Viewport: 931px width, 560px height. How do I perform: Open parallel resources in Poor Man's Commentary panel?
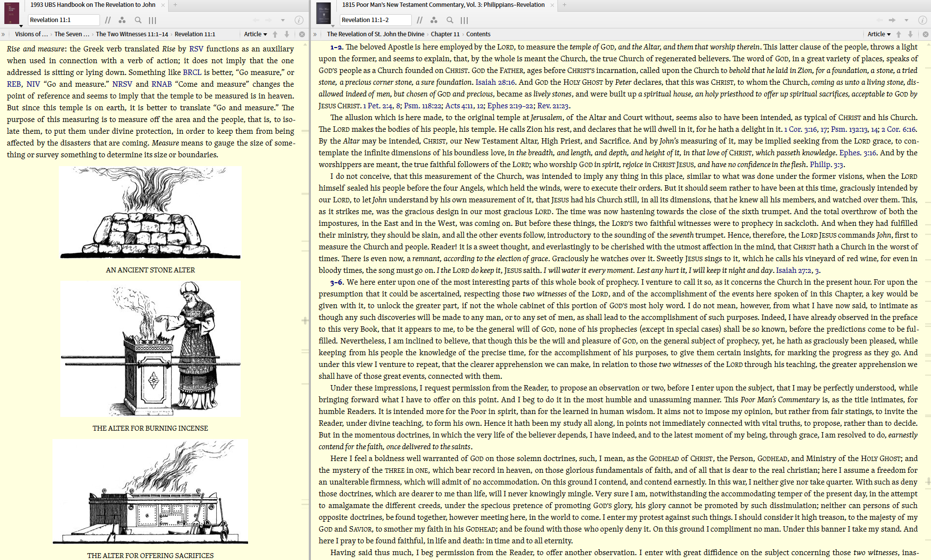point(420,20)
